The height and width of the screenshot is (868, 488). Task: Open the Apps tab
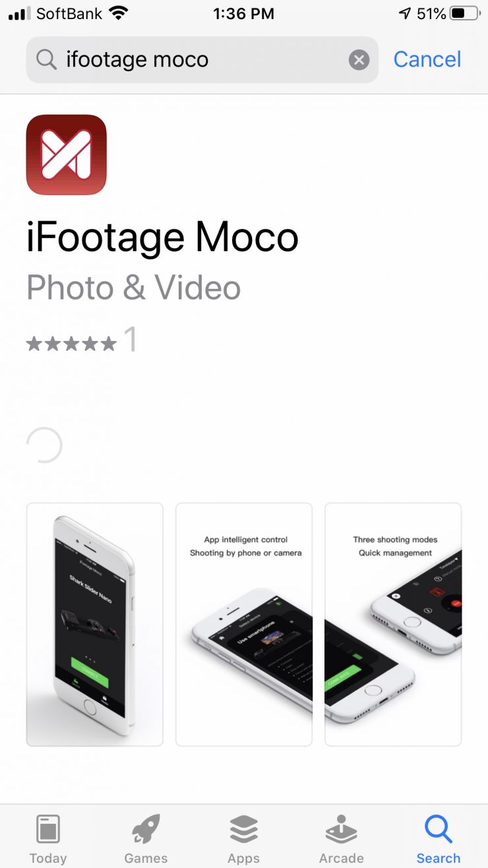click(x=243, y=839)
